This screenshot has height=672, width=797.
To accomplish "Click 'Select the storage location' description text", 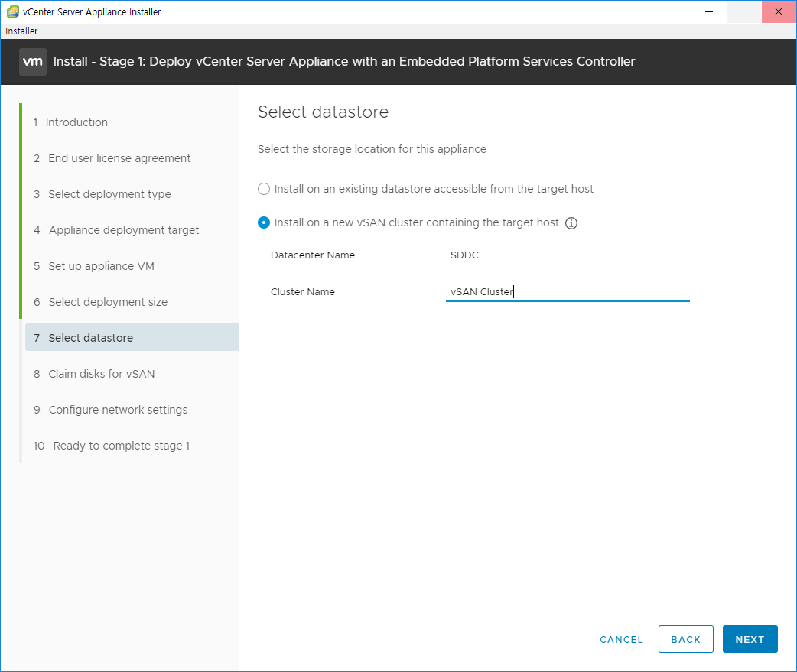I will 372,149.
